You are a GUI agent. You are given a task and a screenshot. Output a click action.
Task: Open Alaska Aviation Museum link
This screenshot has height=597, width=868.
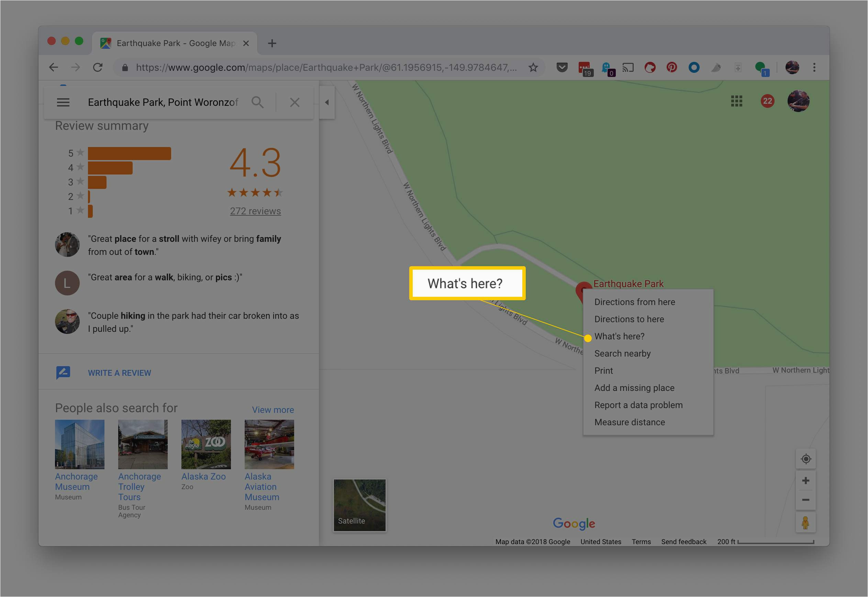[x=261, y=487]
